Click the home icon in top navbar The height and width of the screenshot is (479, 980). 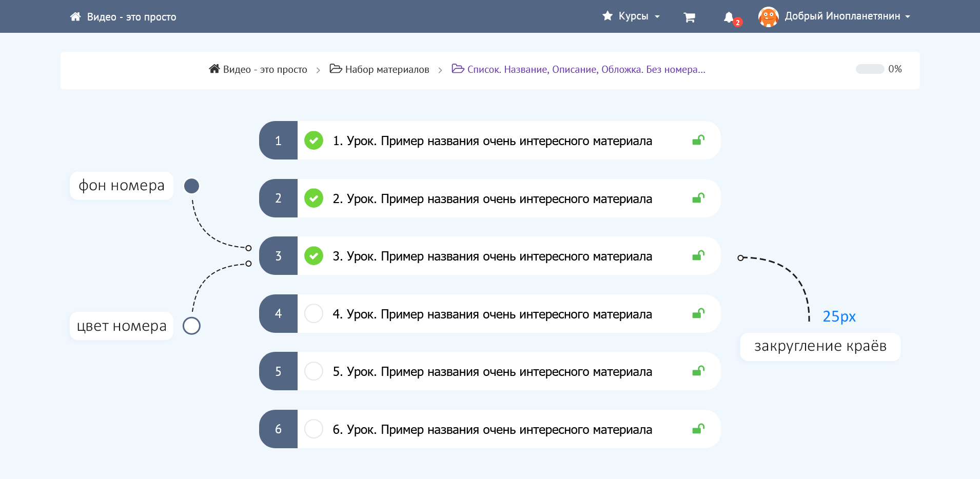75,16
